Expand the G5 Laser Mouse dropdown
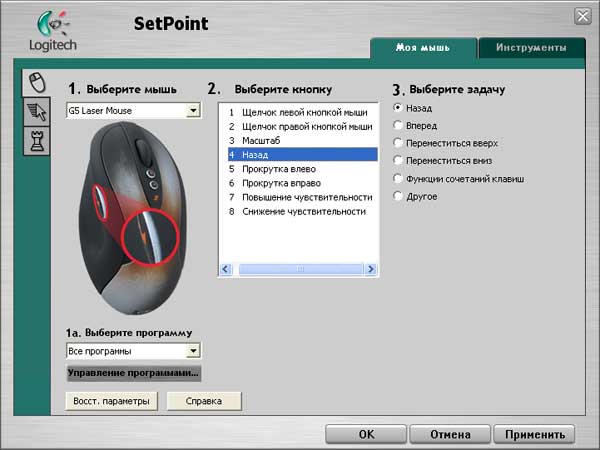 click(193, 110)
